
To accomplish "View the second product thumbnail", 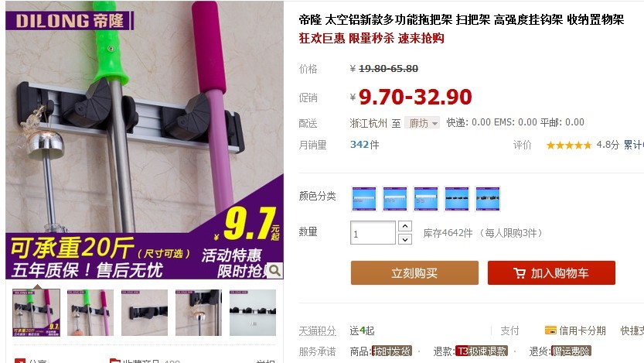I will (90, 313).
